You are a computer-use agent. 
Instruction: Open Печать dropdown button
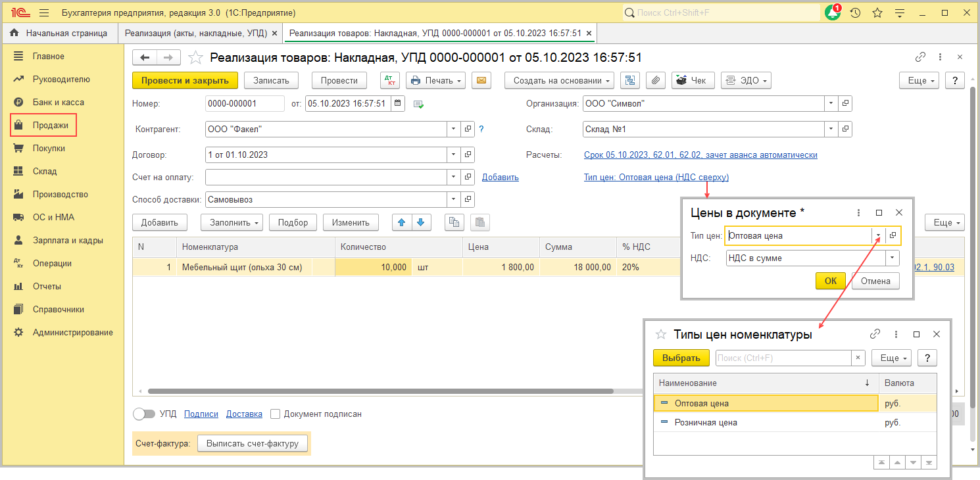(x=435, y=80)
